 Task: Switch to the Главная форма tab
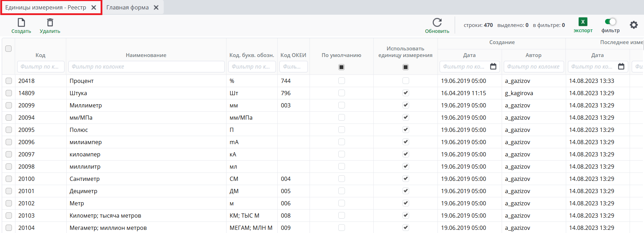[128, 8]
